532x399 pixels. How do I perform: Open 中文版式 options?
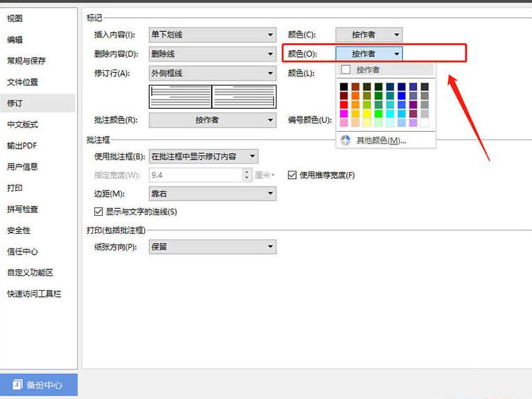[23, 124]
